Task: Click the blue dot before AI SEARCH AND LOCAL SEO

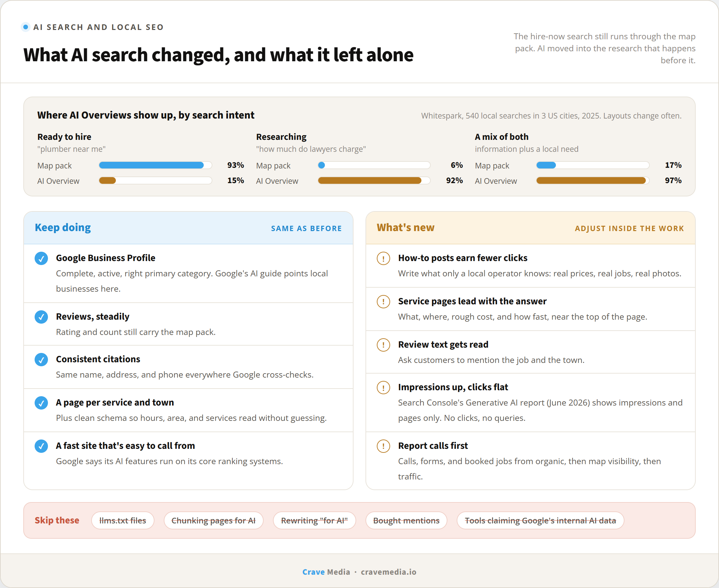Action: coord(25,27)
